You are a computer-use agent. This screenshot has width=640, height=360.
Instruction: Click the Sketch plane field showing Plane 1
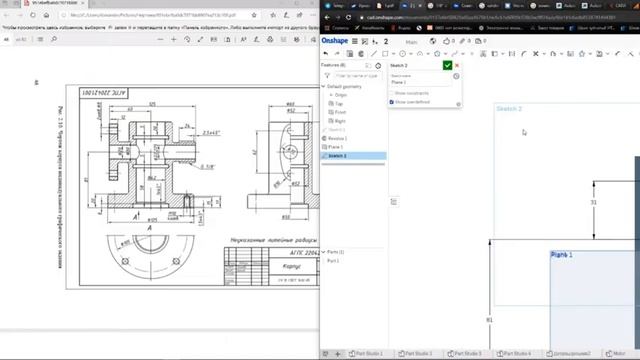[420, 82]
